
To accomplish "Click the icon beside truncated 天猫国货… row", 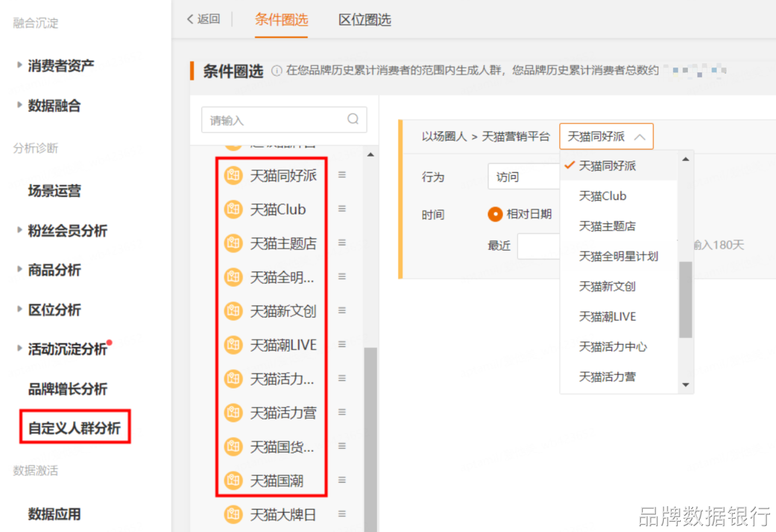I will [x=233, y=447].
